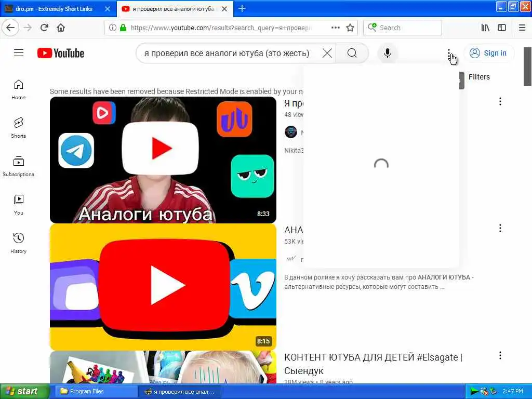Screen dimensions: 532x399
Task: Click the Firefox back button
Action: pos(10,28)
